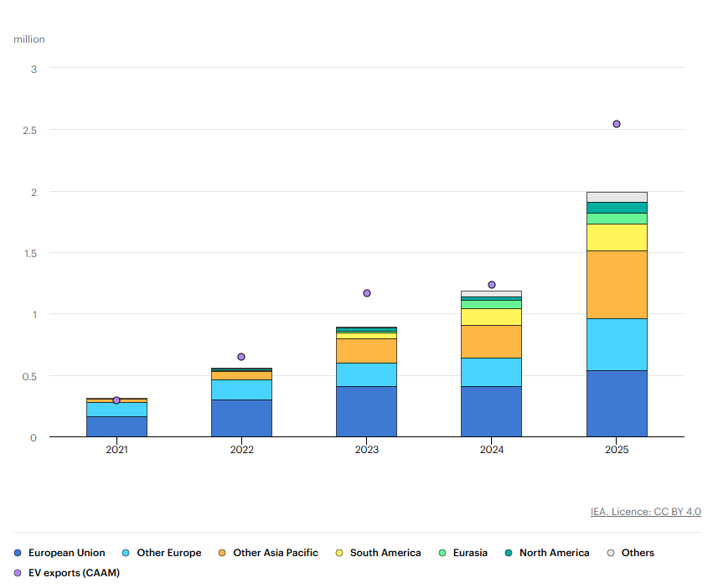This screenshot has width=713, height=588.
Task: Click 2024 South America yellow segment
Action: pos(492,317)
